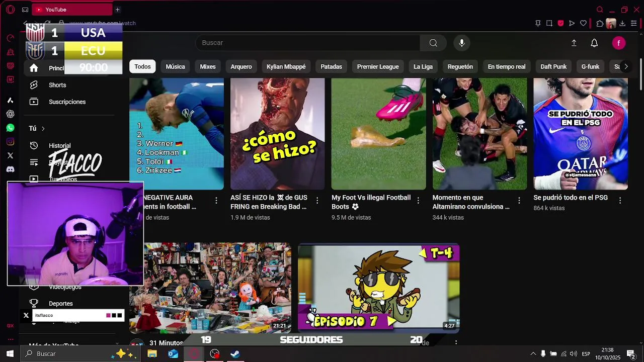Image resolution: width=644 pixels, height=362 pixels.
Task: Open the pink football boot short thumbnail
Action: pyautogui.click(x=378, y=134)
